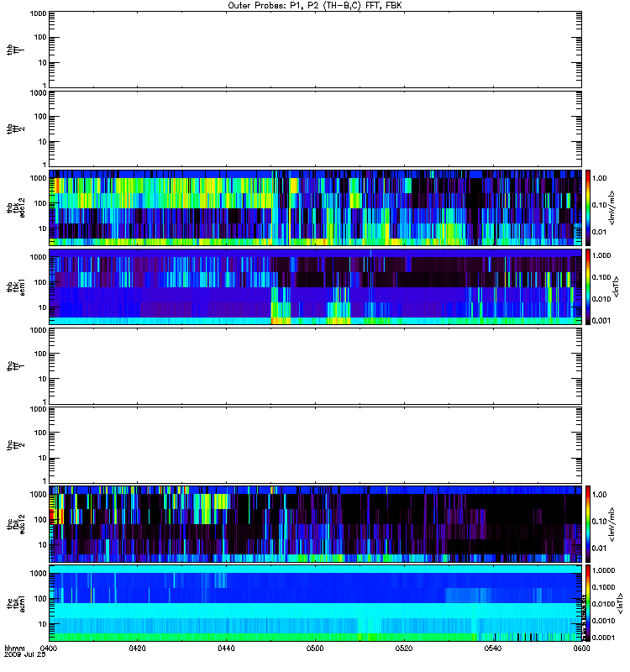
Task: Click the 'thb fbk scm1' vertical axis title
Action: point(16,286)
